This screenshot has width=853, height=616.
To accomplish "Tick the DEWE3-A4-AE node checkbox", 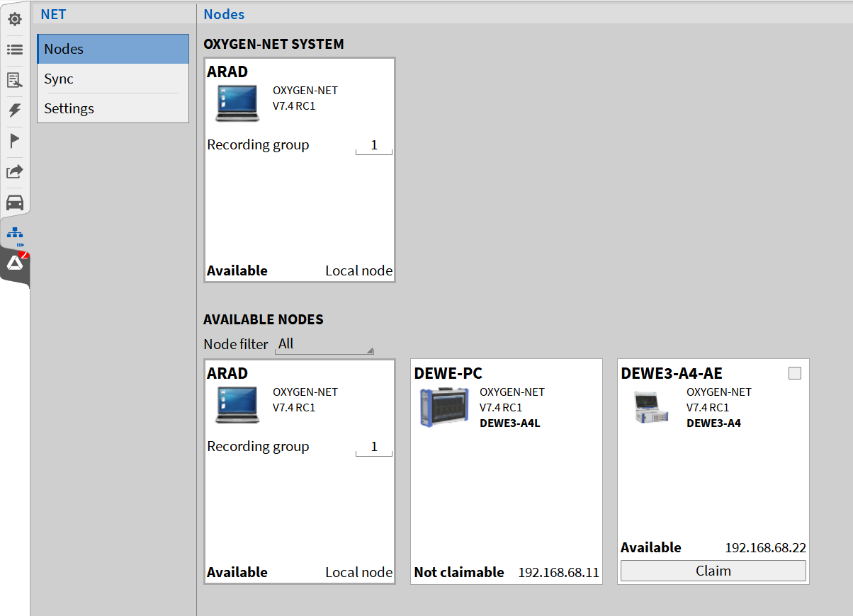I will tap(795, 373).
